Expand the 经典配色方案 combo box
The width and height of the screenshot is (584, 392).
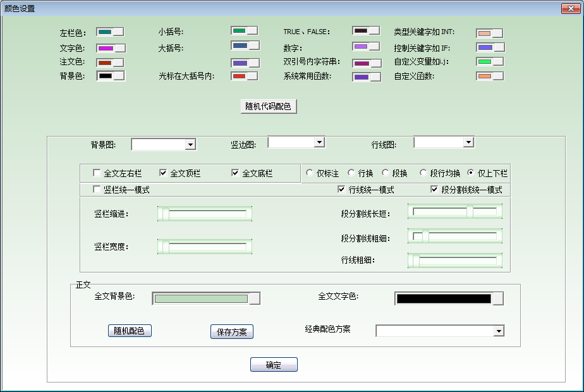click(498, 331)
